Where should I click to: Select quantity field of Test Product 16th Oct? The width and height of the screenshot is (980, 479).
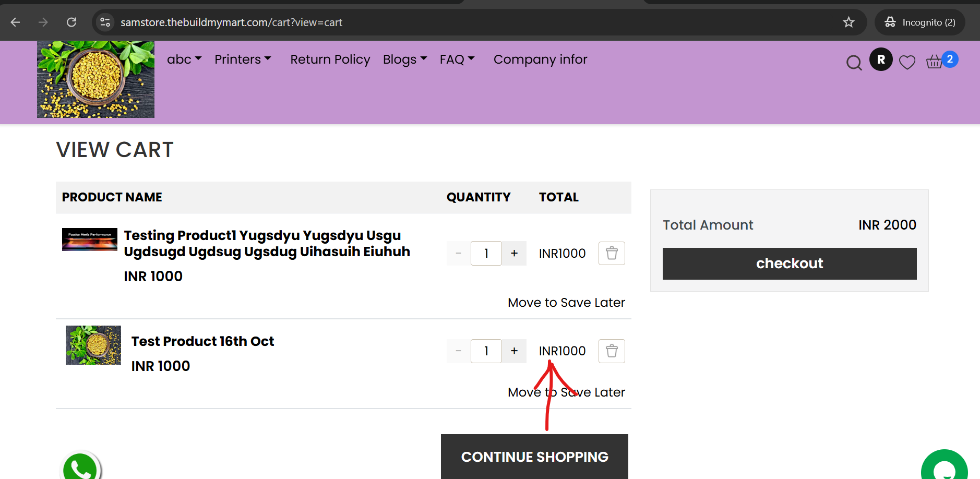tap(486, 351)
